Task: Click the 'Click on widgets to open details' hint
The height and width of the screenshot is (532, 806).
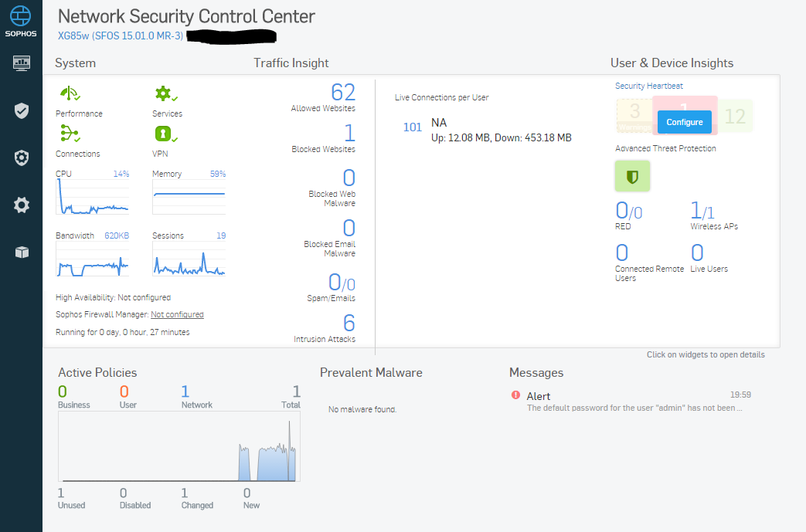Action: click(706, 355)
